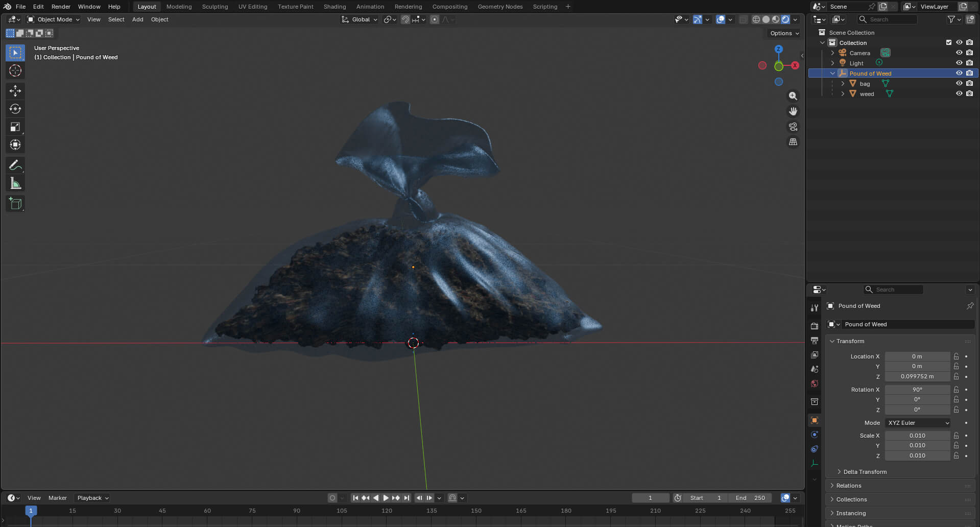980x527 pixels.
Task: Switch to the Shading workspace tab
Action: tap(334, 7)
